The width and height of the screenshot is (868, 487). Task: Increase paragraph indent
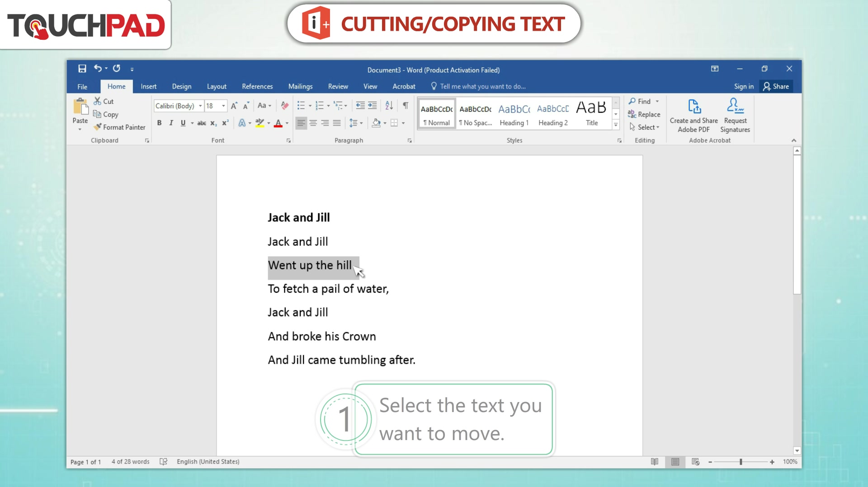372,106
